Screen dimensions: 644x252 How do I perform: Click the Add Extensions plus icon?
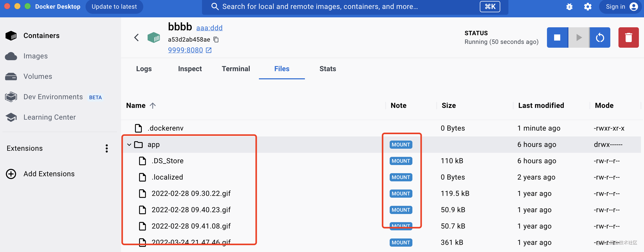(11, 174)
